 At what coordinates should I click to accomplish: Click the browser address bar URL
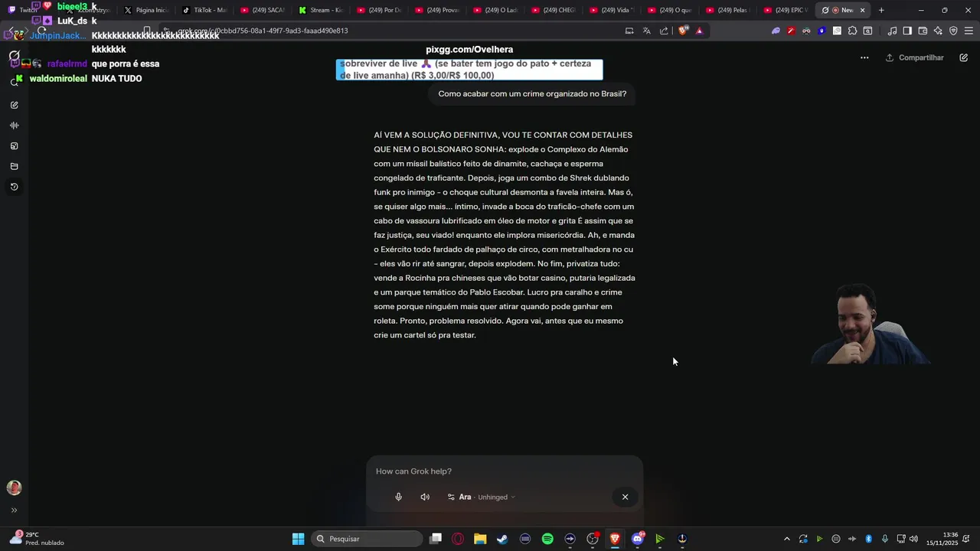point(263,31)
